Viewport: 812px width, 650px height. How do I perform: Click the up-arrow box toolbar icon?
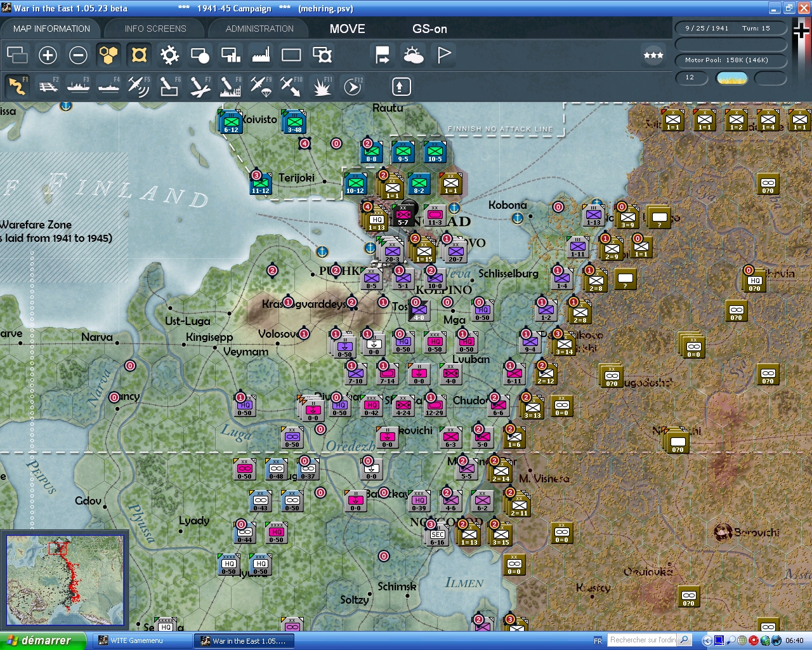click(x=401, y=86)
